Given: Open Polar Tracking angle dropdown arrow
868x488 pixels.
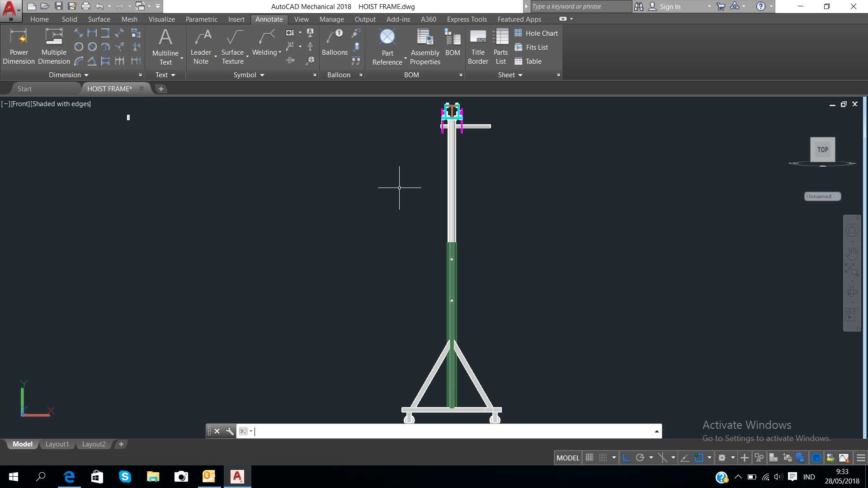Looking at the screenshot, I should tap(651, 458).
